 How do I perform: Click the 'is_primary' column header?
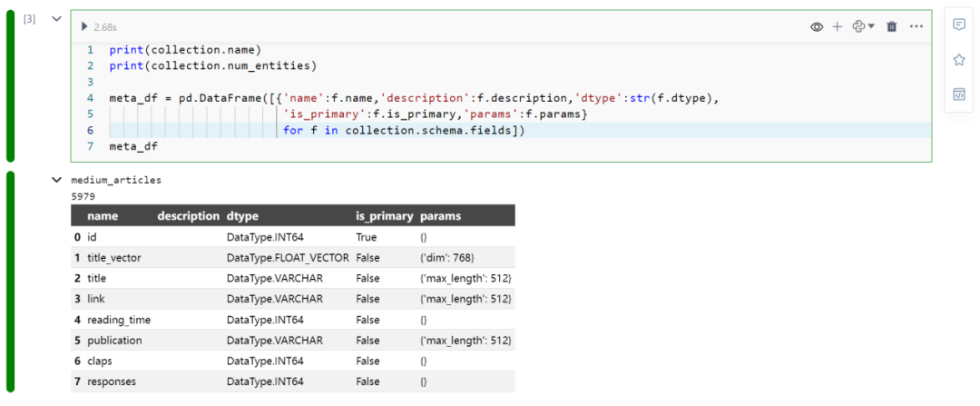[x=385, y=216]
